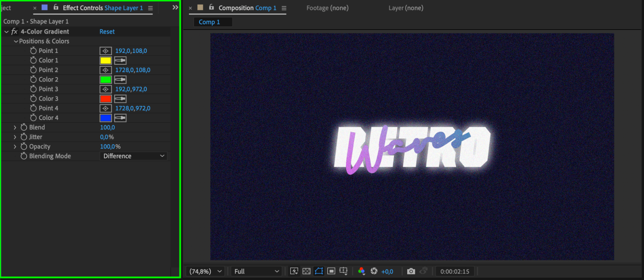Toggle the stopwatch for Point 2
644x280 pixels.
click(x=33, y=70)
